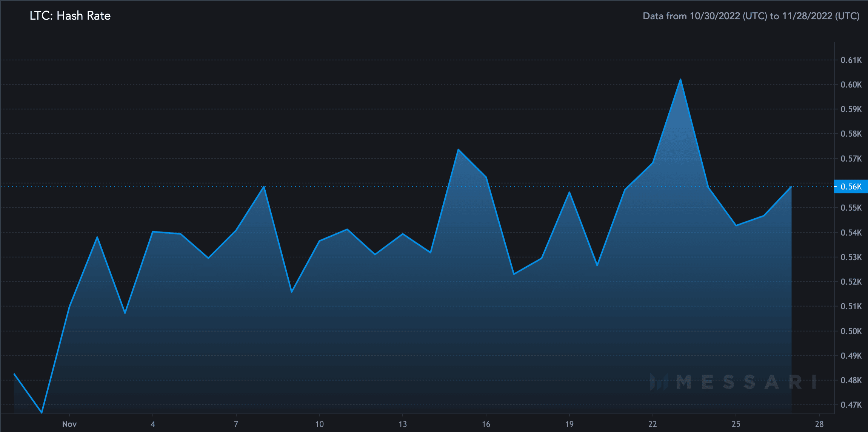
Task: Click the 0.61K y-axis label
Action: (x=851, y=60)
